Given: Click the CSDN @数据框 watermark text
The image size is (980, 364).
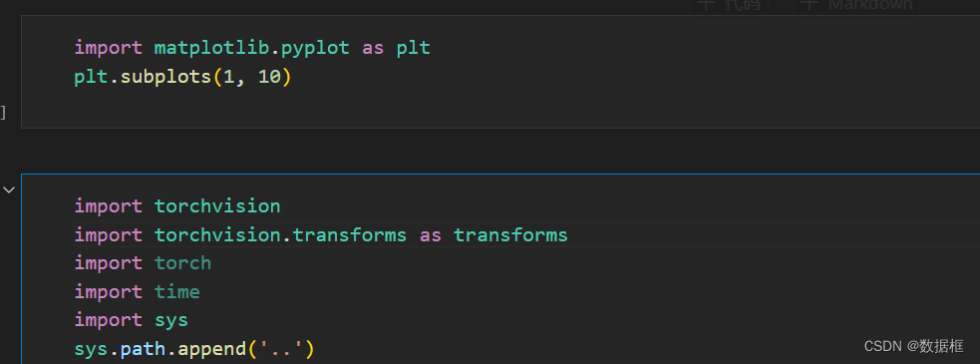Looking at the screenshot, I should (x=914, y=346).
